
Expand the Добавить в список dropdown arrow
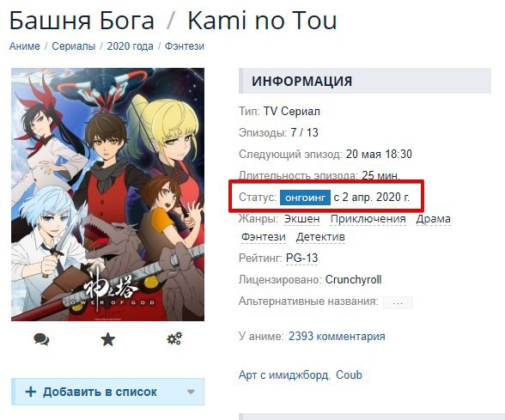click(191, 392)
